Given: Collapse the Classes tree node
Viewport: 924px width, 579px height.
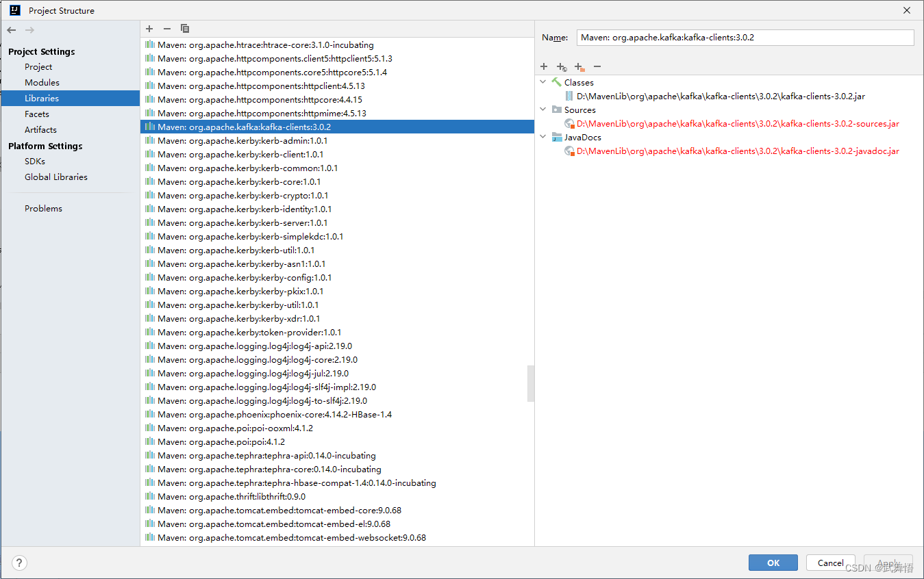Looking at the screenshot, I should tap(543, 82).
